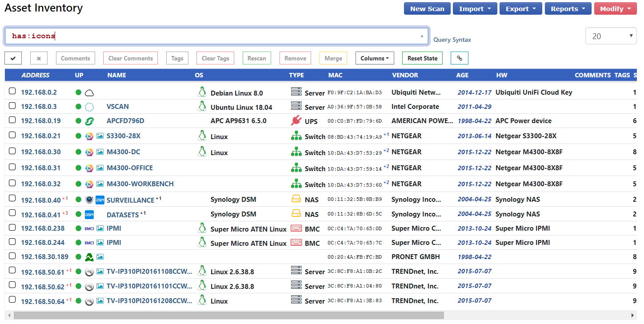The width and height of the screenshot is (644, 324).
Task: Open the Reports menu
Action: [x=568, y=9]
